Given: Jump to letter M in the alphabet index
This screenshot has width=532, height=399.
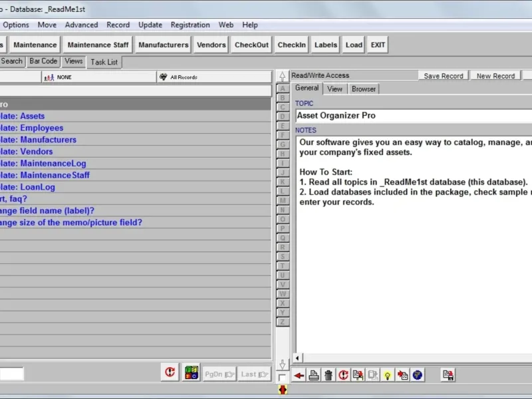Looking at the screenshot, I should point(283,201).
